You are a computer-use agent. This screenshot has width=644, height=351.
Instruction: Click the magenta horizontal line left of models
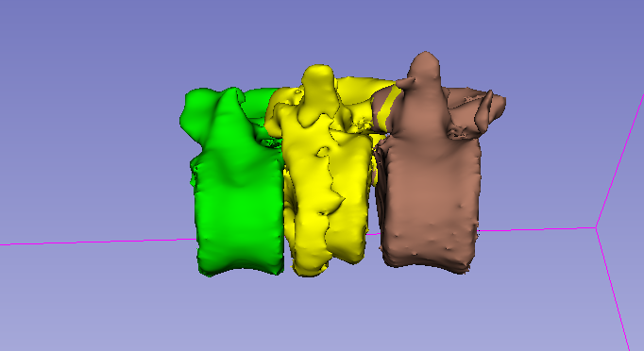pyautogui.click(x=98, y=242)
